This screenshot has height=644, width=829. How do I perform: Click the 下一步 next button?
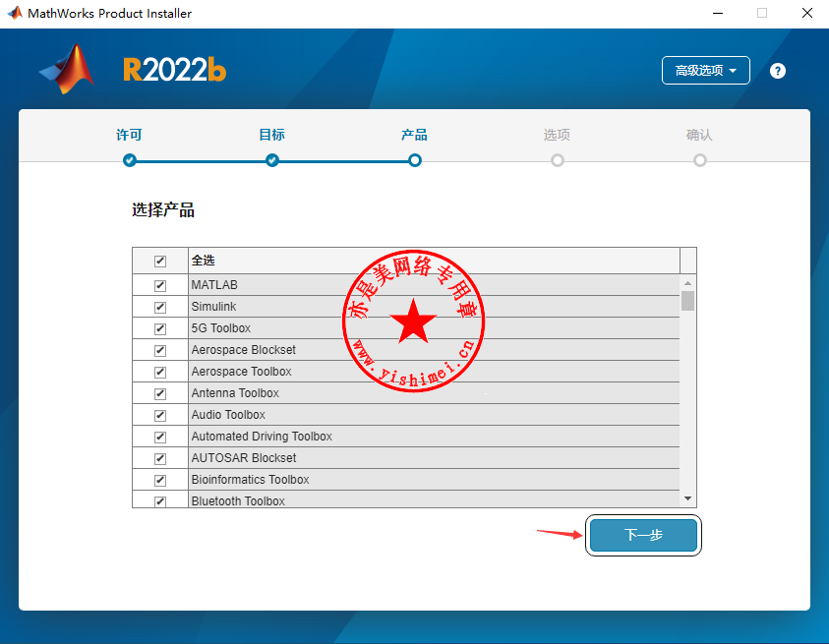643,535
